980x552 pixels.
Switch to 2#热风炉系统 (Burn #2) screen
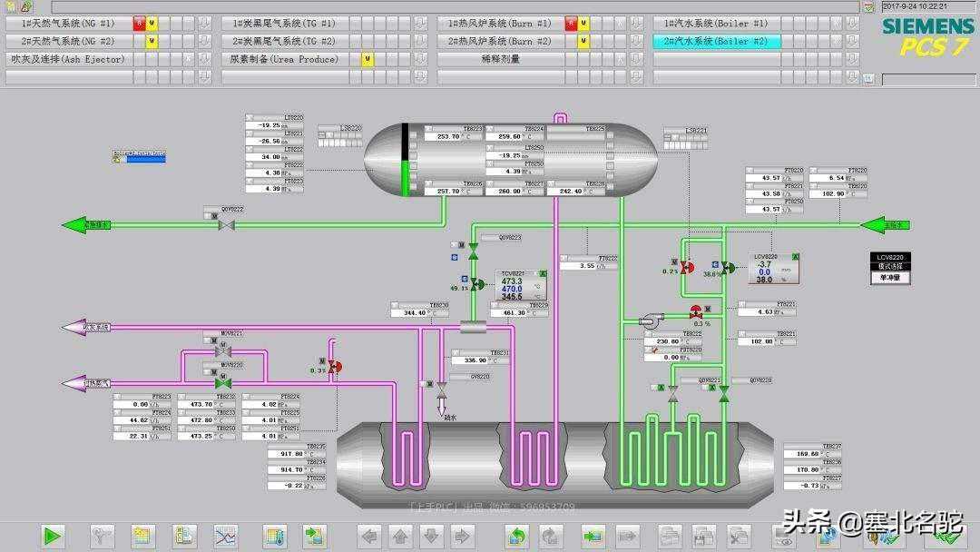[x=499, y=42]
